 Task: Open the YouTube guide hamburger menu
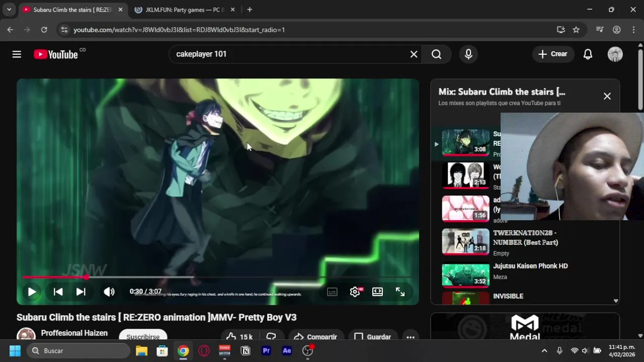(17, 54)
